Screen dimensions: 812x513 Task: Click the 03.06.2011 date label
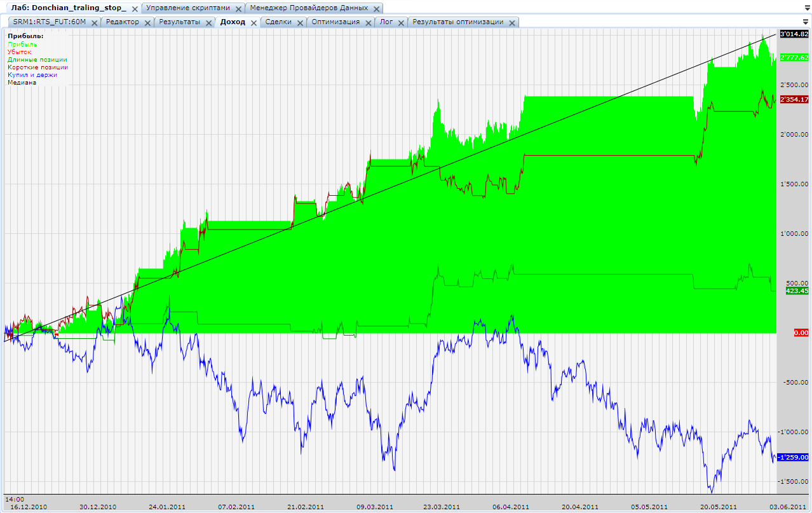[x=788, y=507]
